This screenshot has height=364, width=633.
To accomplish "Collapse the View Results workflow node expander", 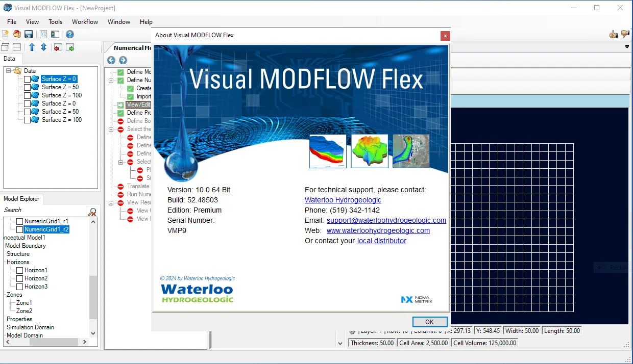I will 111,202.
